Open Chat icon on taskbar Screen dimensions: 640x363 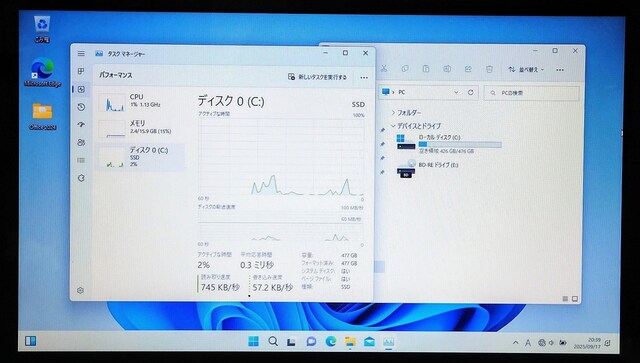pos(311,341)
